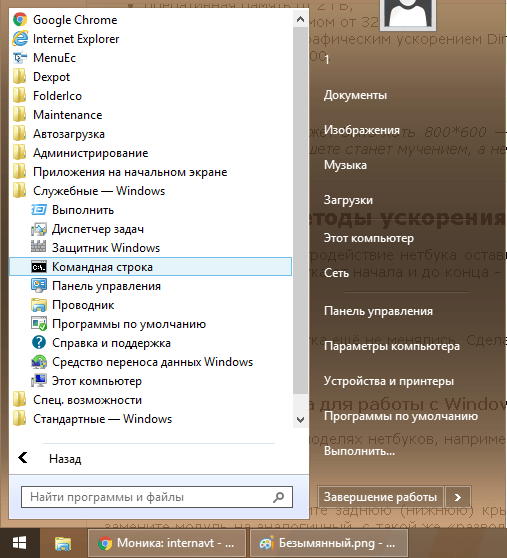
Task: Open Диспетчер задач icon
Action: click(39, 229)
